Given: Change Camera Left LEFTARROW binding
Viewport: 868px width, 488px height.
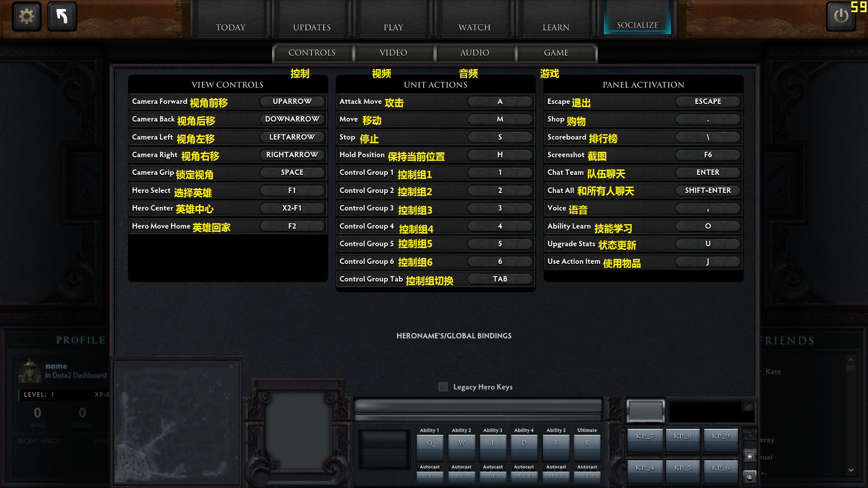Looking at the screenshot, I should (292, 137).
